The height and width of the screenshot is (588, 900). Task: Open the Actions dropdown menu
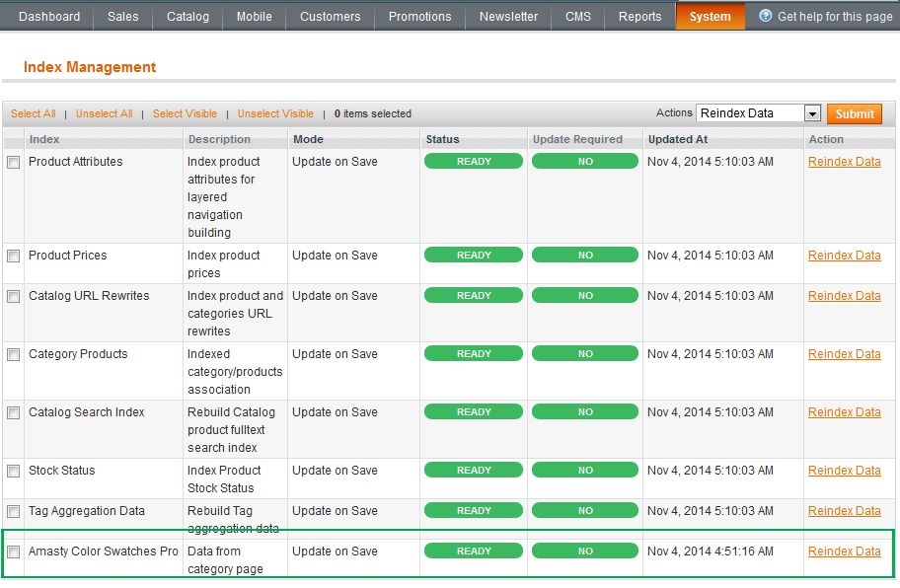tap(758, 113)
